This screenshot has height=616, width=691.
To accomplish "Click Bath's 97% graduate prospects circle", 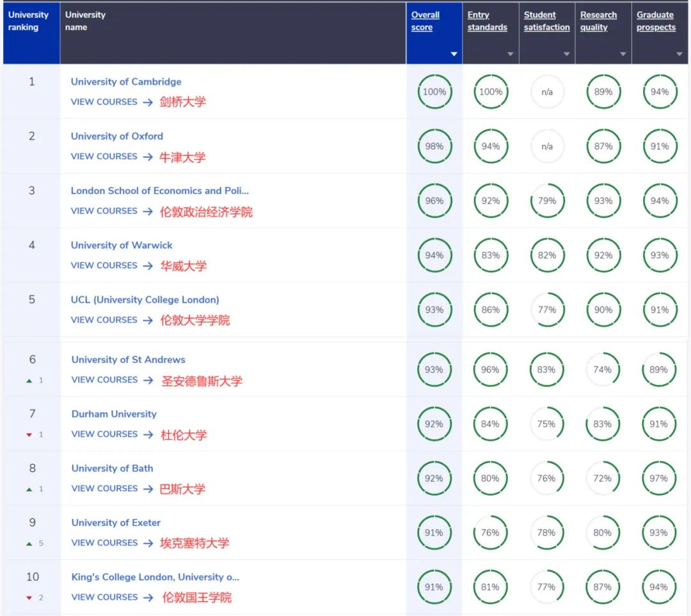I will [x=659, y=478].
